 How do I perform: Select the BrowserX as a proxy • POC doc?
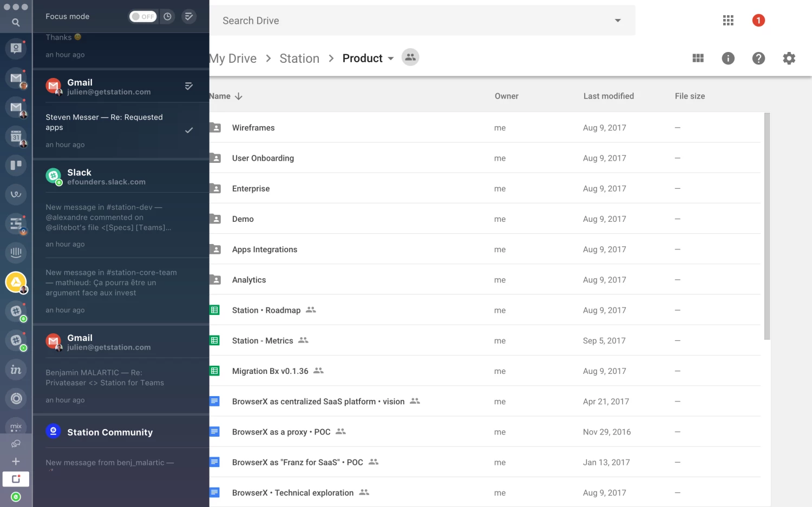point(485,432)
